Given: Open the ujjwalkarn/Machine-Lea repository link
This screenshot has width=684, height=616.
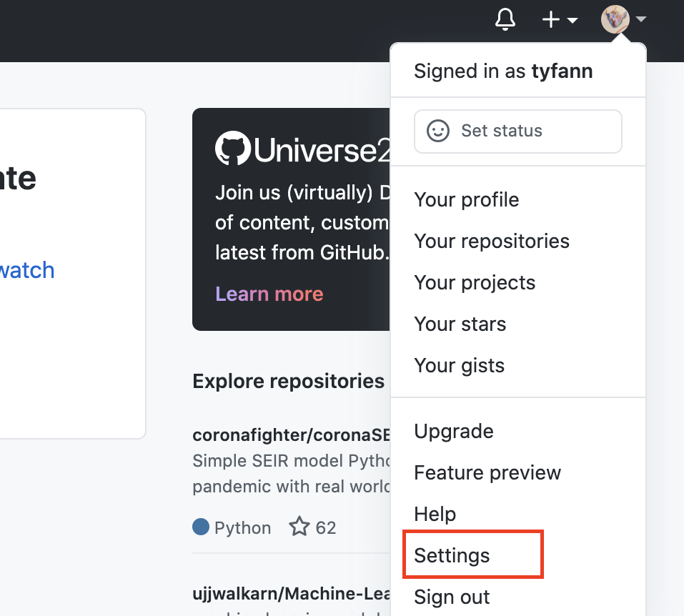Looking at the screenshot, I should pyautogui.click(x=292, y=594).
